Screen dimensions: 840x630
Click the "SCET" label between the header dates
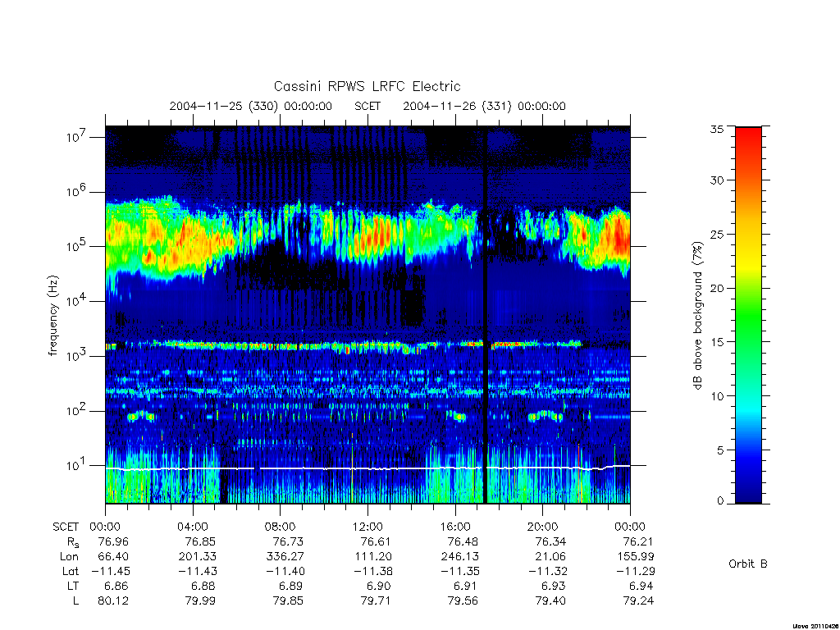(x=367, y=106)
